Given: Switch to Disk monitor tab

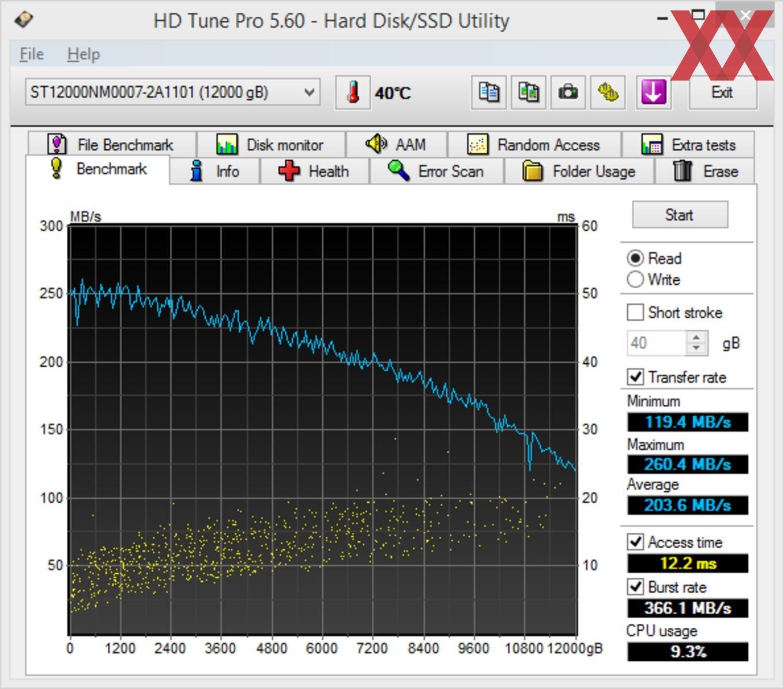Looking at the screenshot, I should click(x=270, y=144).
